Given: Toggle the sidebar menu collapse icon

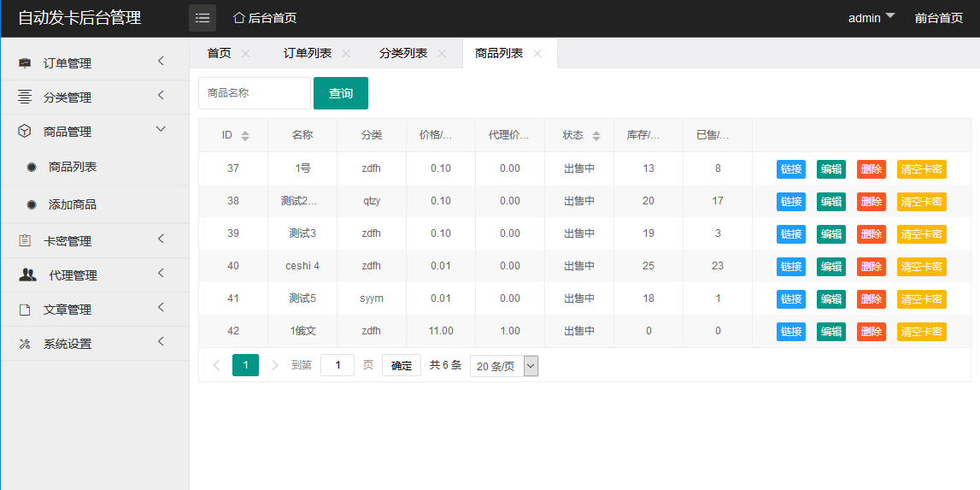Looking at the screenshot, I should (202, 18).
